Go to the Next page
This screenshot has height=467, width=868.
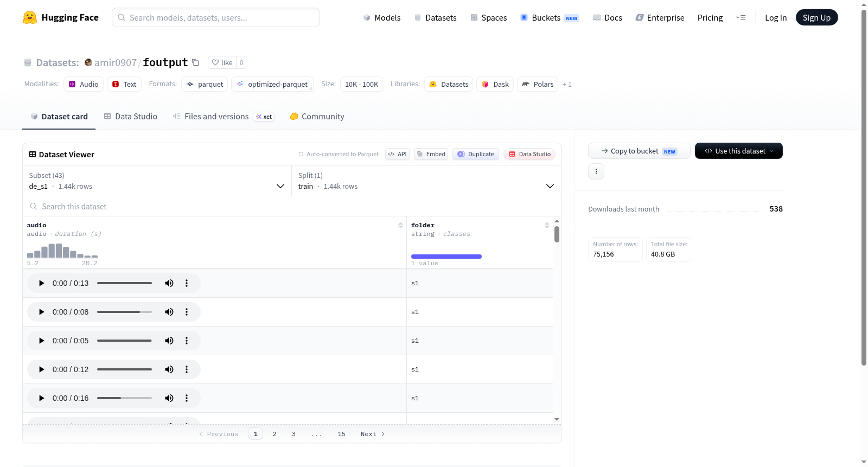[373, 434]
